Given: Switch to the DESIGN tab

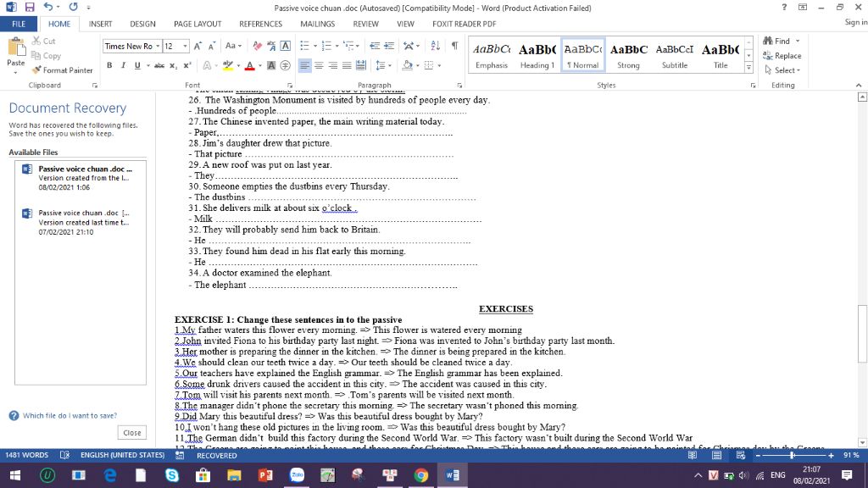Looking at the screenshot, I should click(x=142, y=24).
